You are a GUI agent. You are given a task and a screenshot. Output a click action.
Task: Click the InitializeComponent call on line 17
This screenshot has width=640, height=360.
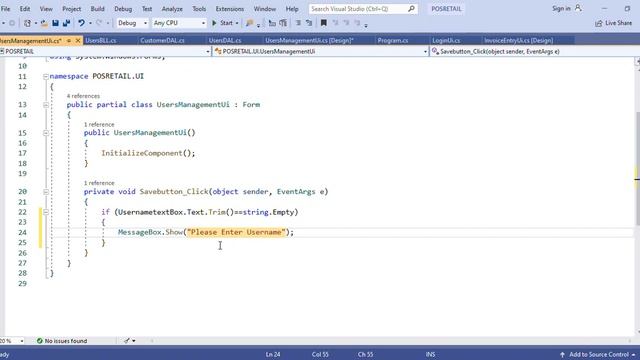coord(148,153)
